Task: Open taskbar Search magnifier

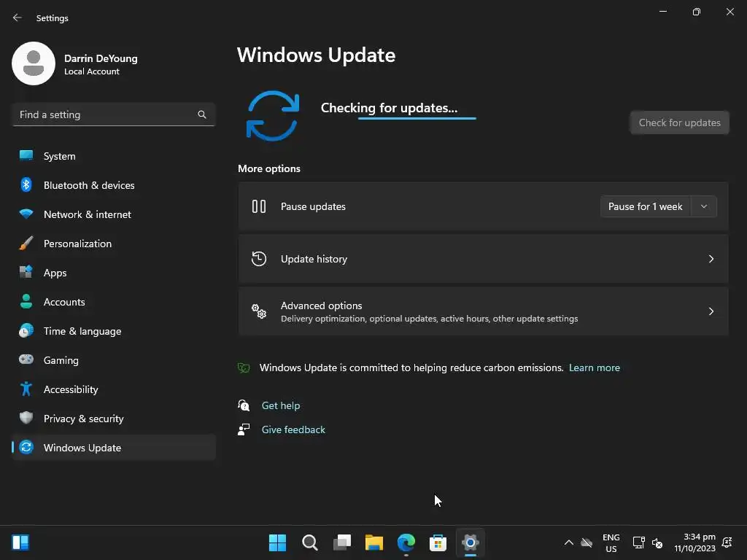Action: coord(309,542)
